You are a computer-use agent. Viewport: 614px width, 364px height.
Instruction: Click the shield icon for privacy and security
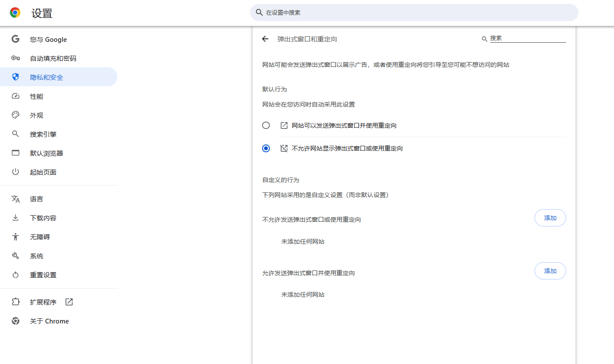[16, 77]
